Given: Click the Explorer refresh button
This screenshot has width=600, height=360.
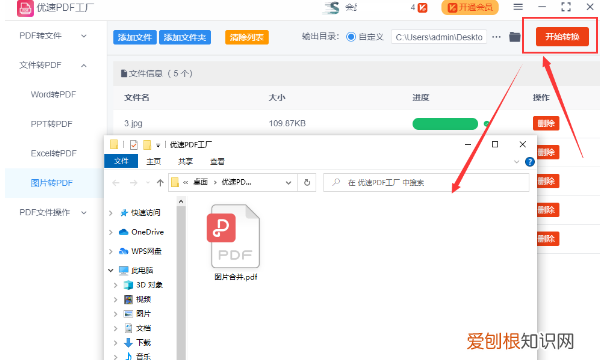Looking at the screenshot, I should coord(307,183).
